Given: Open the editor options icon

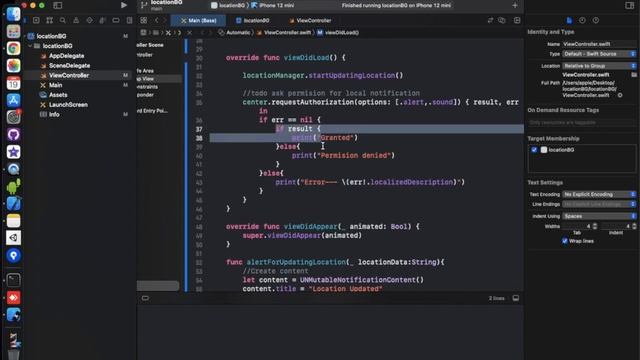Looking at the screenshot, I should click(502, 20).
